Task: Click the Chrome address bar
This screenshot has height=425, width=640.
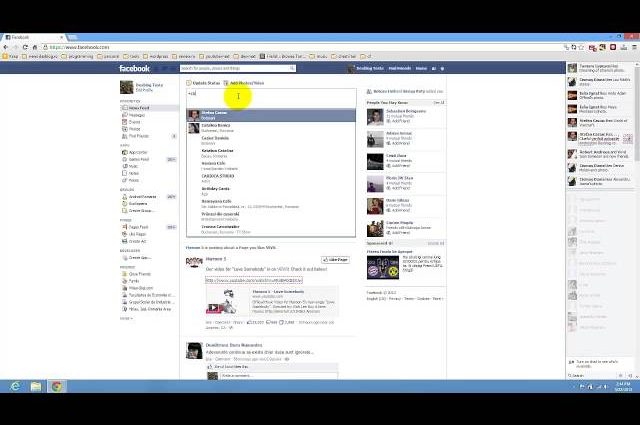Action: pyautogui.click(x=302, y=47)
